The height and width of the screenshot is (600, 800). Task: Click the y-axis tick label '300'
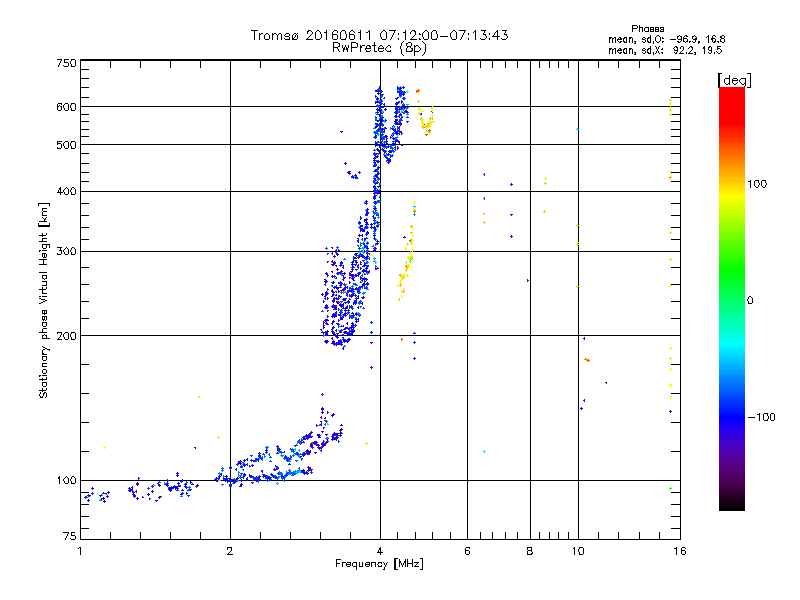coord(66,252)
